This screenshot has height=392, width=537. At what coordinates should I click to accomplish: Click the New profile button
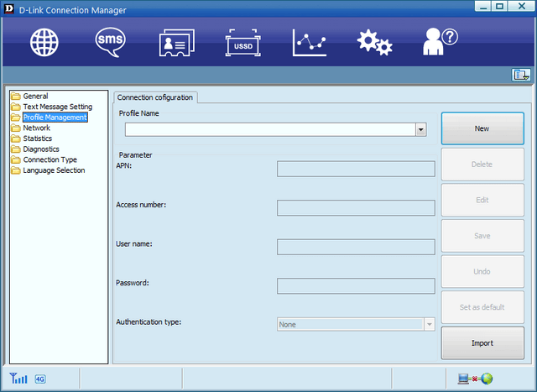[482, 128]
